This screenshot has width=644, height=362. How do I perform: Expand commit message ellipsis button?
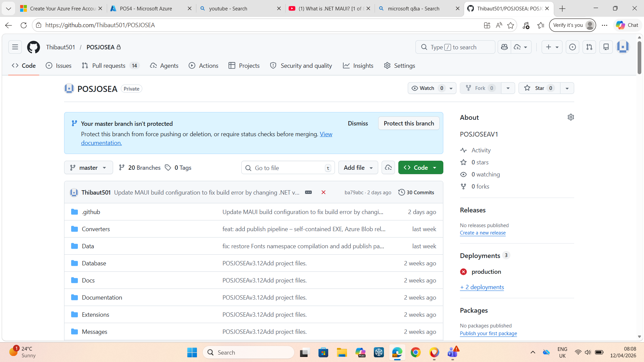tap(308, 192)
